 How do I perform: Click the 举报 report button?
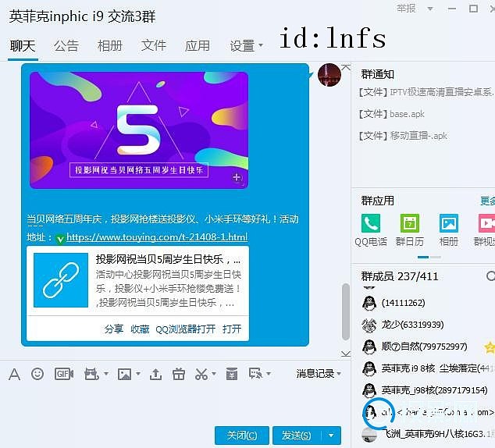406,9
